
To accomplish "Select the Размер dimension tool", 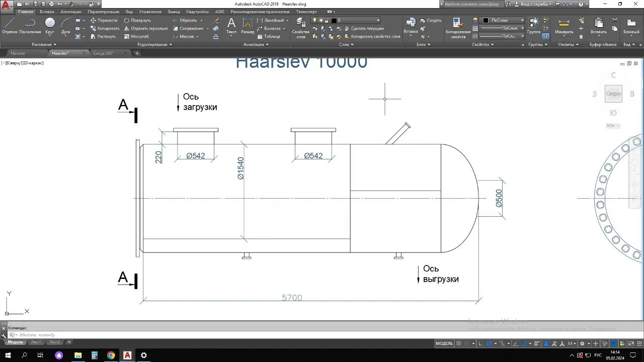I will 248,26.
